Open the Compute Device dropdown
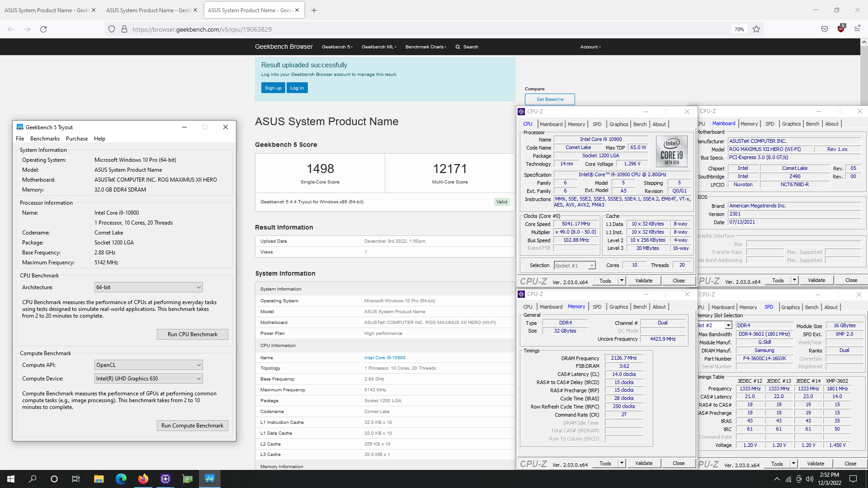Viewport: 868px width, 488px height. point(149,379)
